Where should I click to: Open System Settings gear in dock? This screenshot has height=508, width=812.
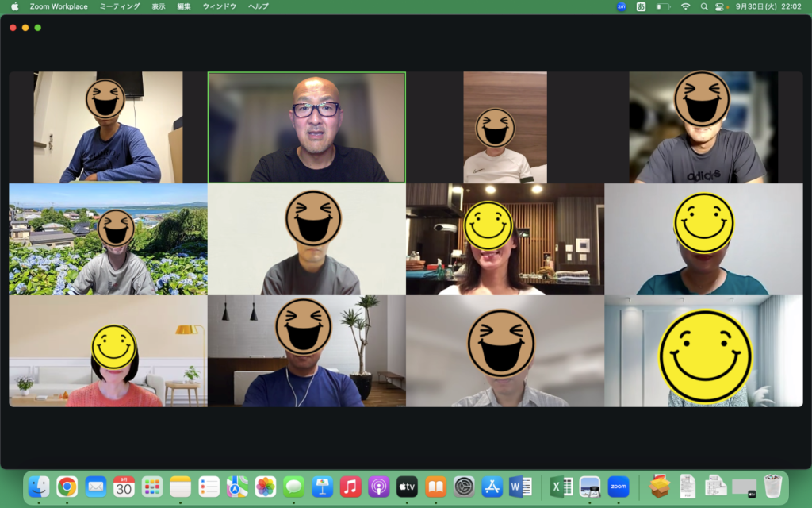[464, 487]
